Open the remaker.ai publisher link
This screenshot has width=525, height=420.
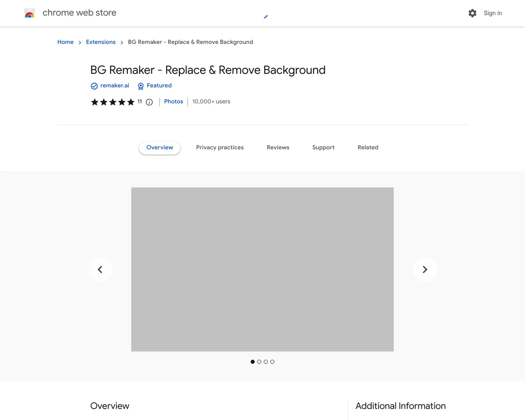(115, 85)
